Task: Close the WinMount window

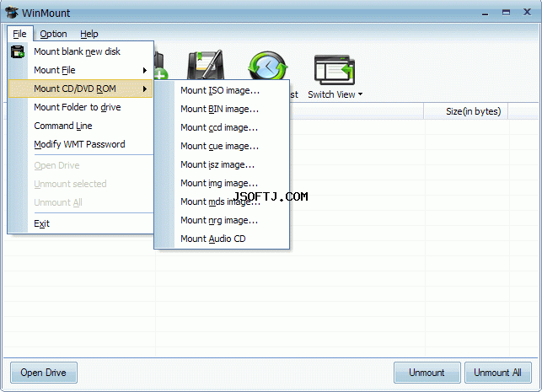Action: coord(527,13)
